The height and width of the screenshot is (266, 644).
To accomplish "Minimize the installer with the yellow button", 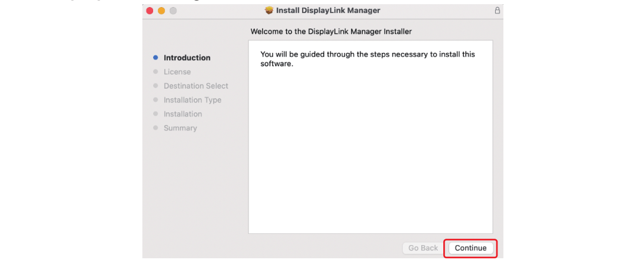I will point(161,11).
